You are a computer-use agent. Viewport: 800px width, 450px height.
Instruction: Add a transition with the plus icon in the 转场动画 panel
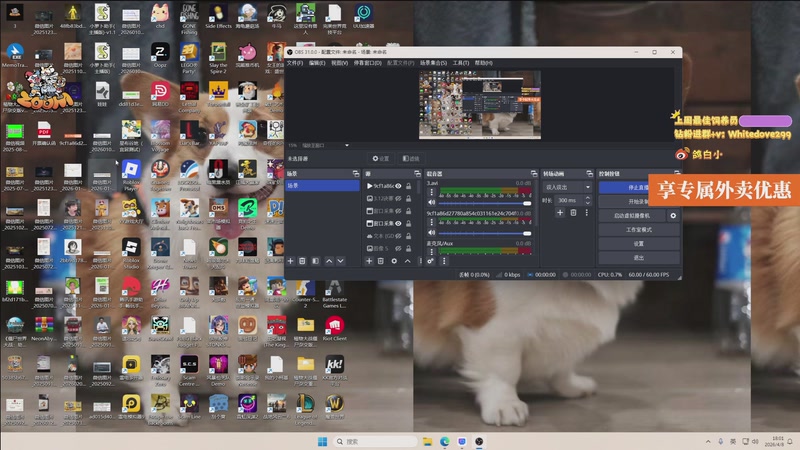(560, 213)
